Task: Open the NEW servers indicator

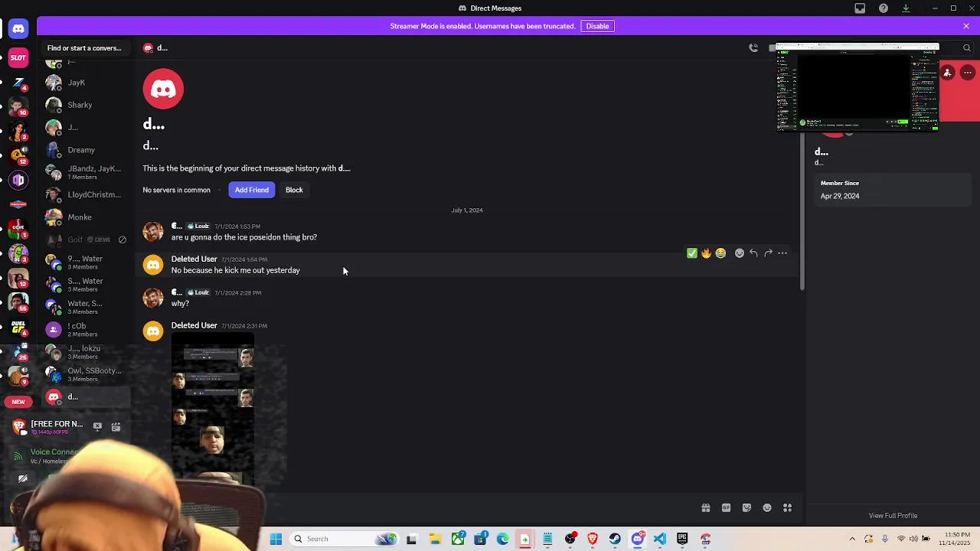Action: point(18,402)
